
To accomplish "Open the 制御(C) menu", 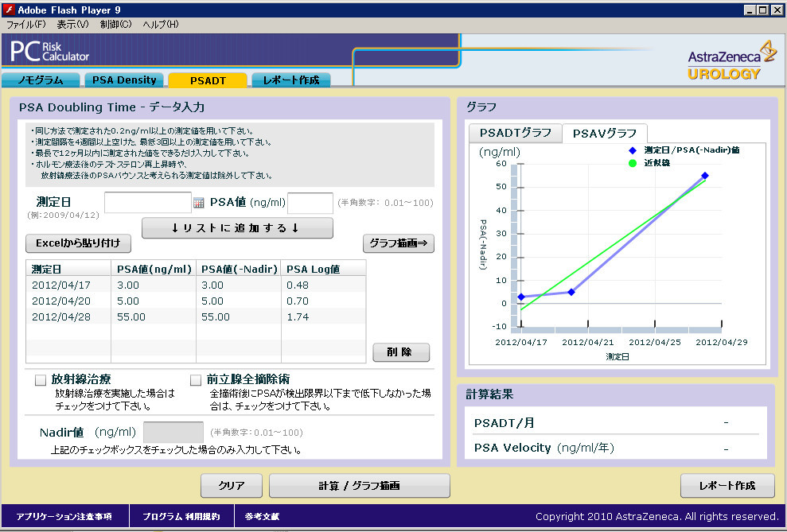I will click(x=116, y=24).
